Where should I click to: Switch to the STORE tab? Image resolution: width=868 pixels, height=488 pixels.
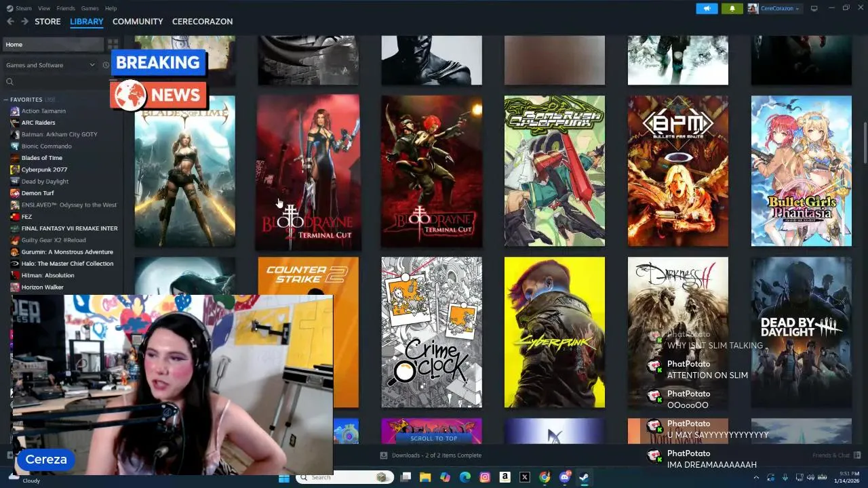pos(47,22)
